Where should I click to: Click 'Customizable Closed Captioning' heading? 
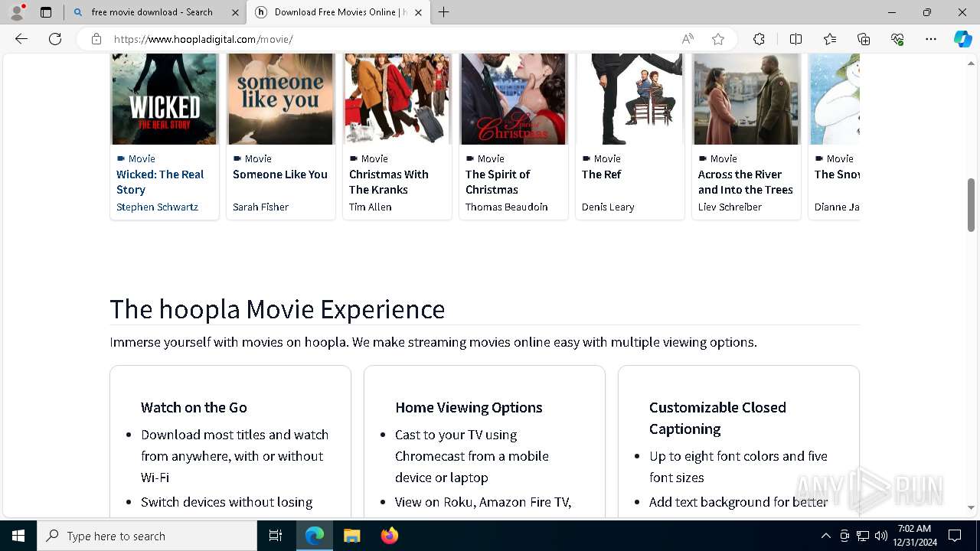coord(717,418)
